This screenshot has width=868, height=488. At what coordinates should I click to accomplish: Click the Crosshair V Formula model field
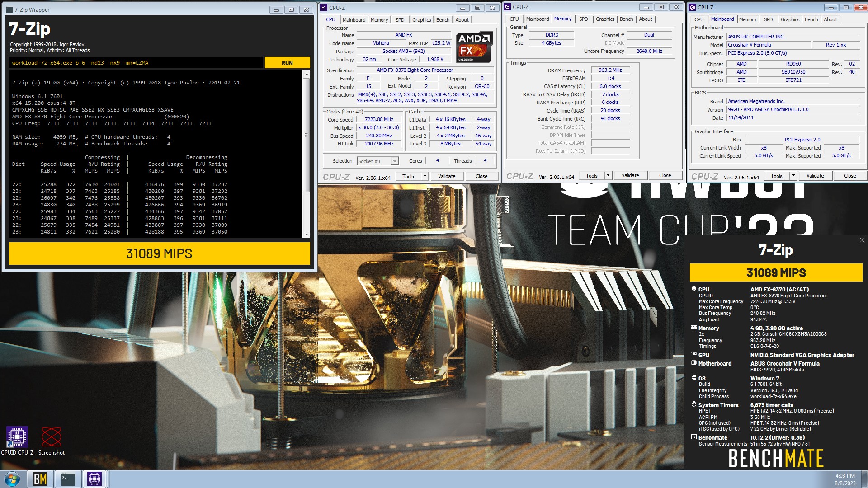click(768, 45)
